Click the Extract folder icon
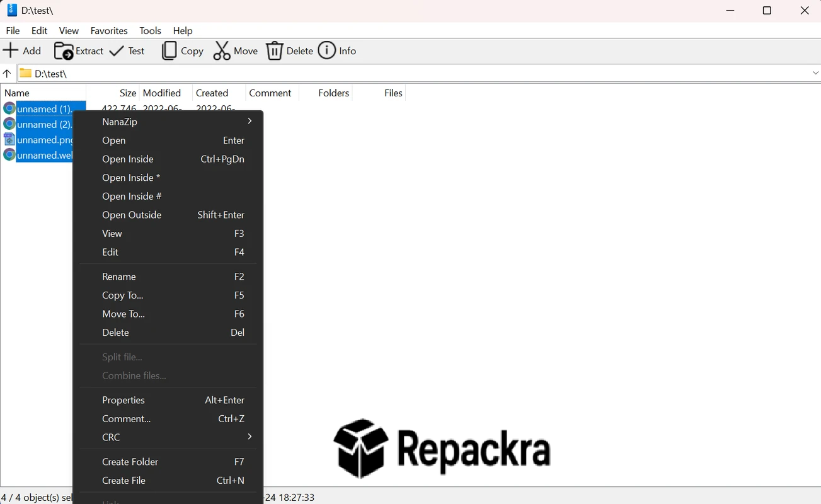Image resolution: width=821 pixels, height=504 pixels. coord(64,50)
